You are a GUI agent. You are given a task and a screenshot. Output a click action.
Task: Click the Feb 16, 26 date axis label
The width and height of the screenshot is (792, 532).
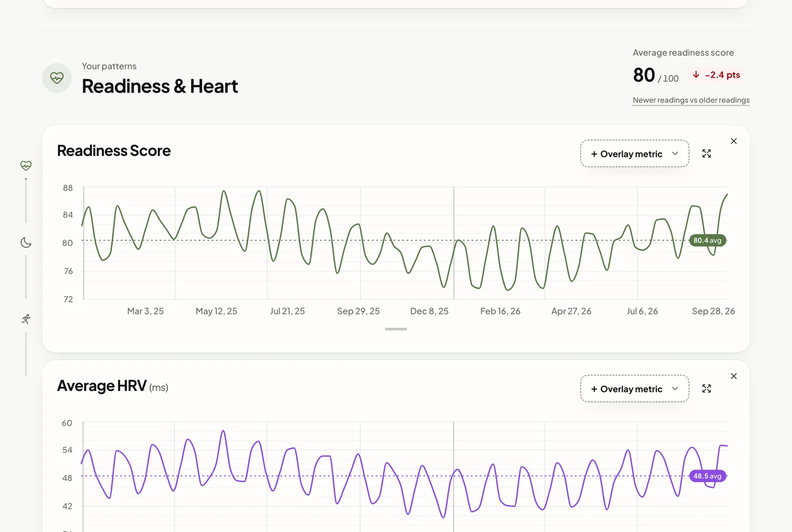pyautogui.click(x=500, y=311)
